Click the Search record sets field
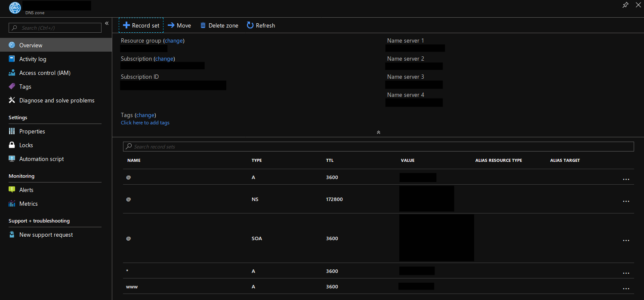The width and height of the screenshot is (644, 300). (x=379, y=147)
